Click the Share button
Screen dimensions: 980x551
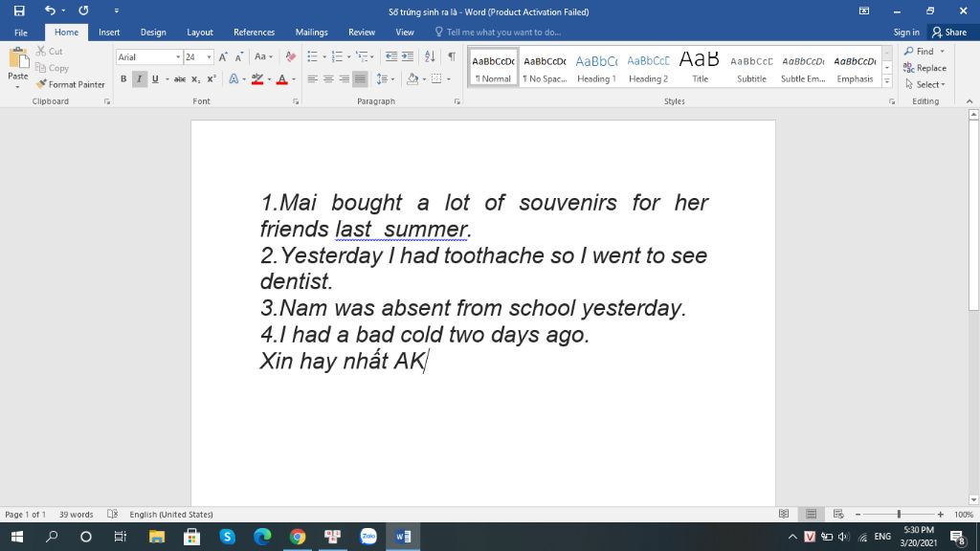(948, 33)
